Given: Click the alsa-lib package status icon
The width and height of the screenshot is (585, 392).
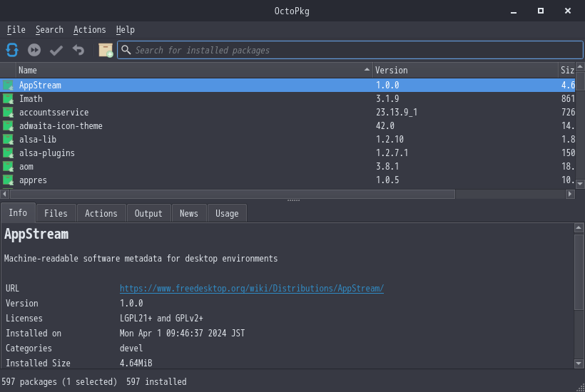Looking at the screenshot, I should 9,140.
